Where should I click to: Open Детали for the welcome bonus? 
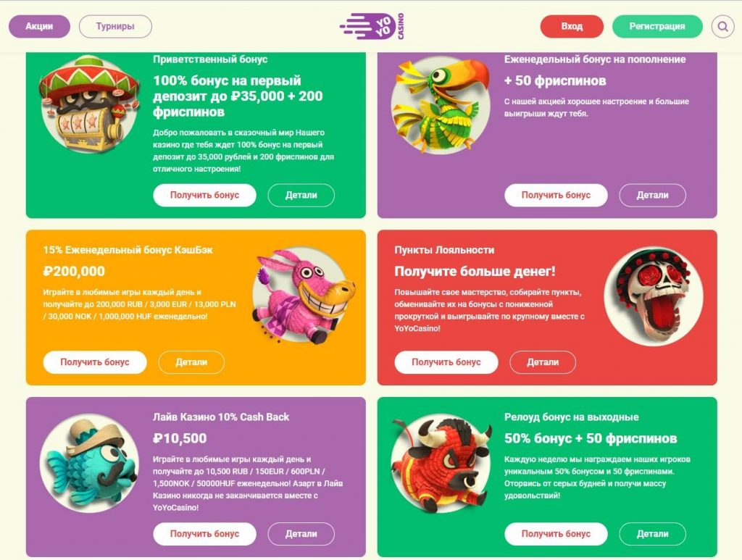click(301, 195)
